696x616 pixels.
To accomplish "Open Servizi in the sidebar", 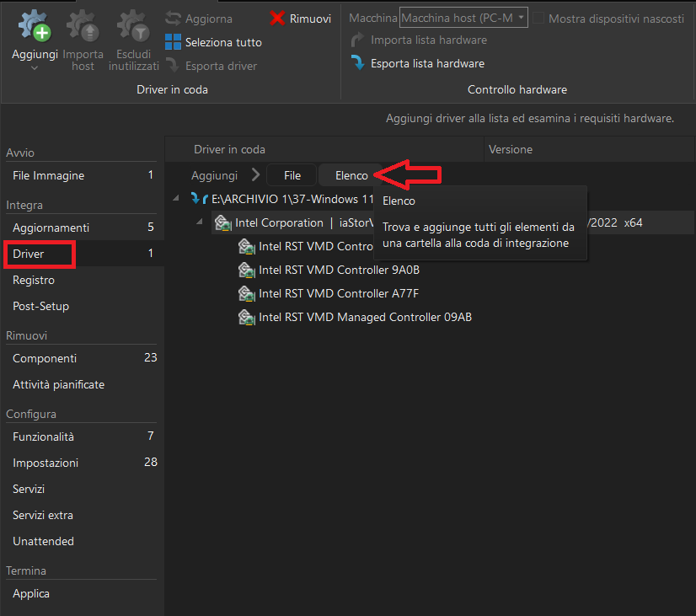I will (82, 489).
